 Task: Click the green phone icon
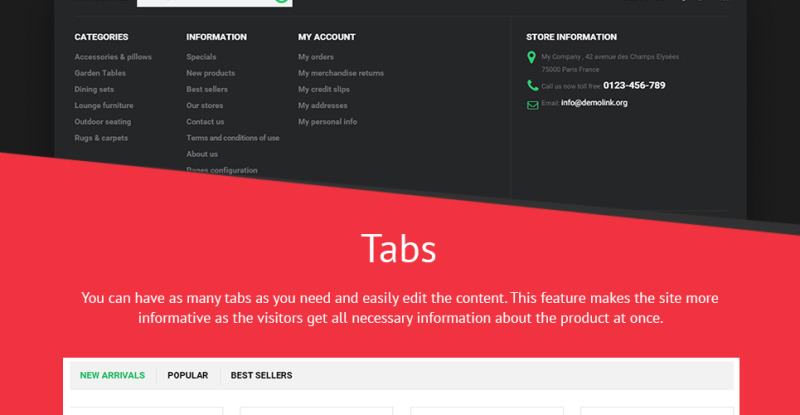click(x=532, y=86)
